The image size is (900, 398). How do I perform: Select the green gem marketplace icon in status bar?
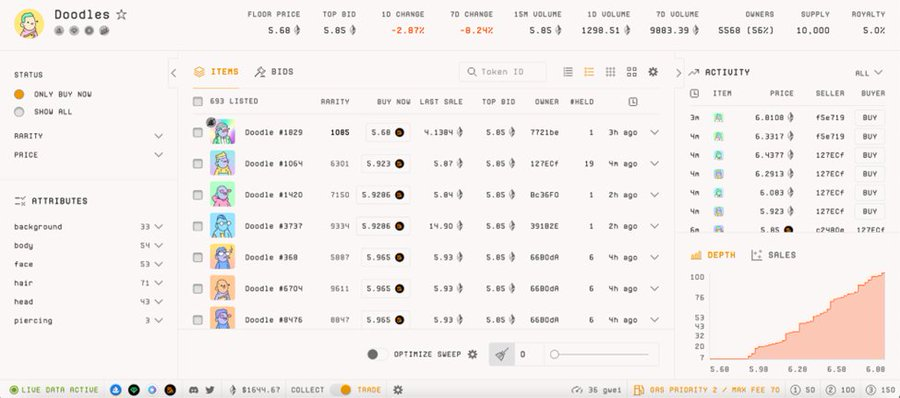134,390
